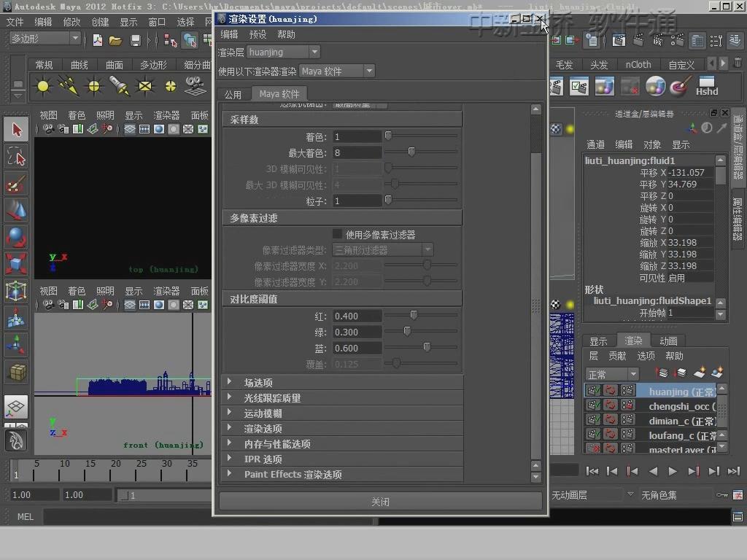Image resolution: width=747 pixels, height=560 pixels.
Task: Expand the 渲染选项 section
Action: (x=230, y=427)
